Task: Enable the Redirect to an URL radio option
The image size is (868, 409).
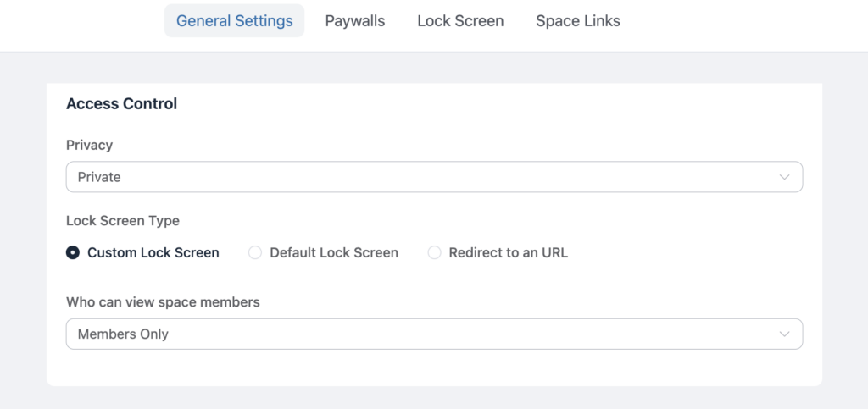Action: pos(434,252)
